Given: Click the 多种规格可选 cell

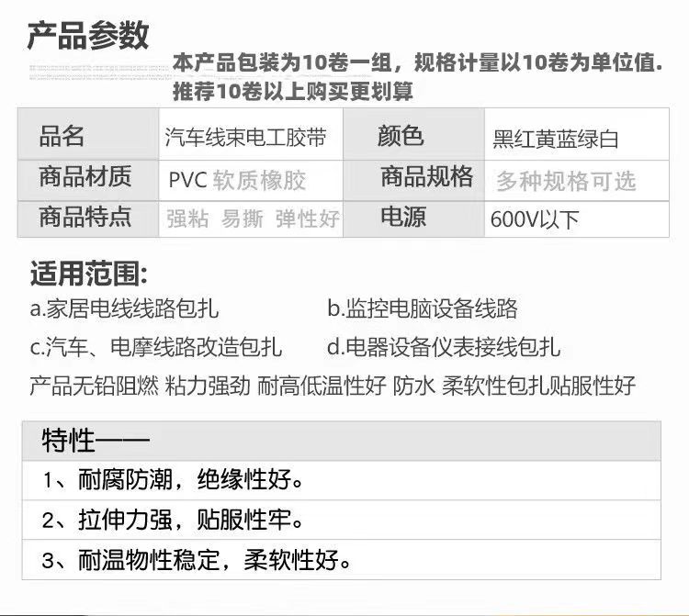Looking at the screenshot, I should (x=577, y=181).
